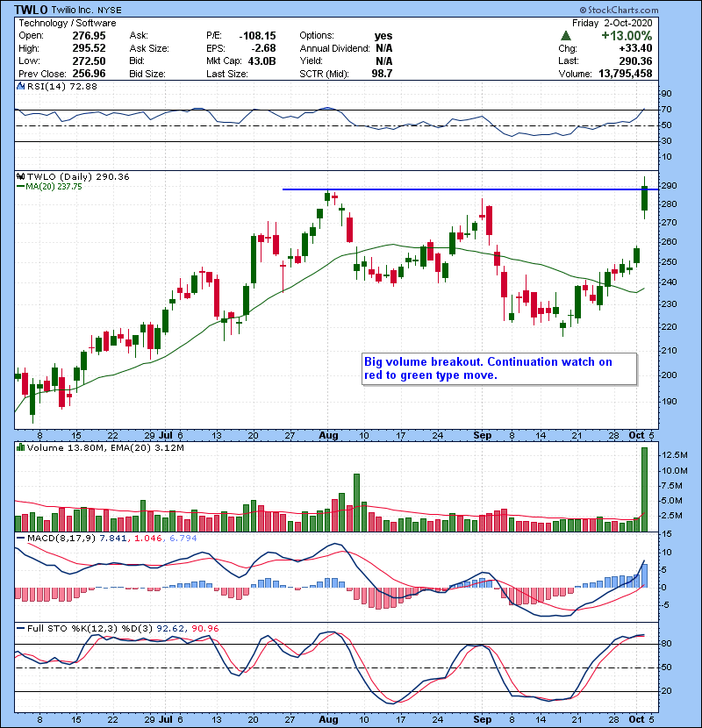Click the SCTR (Mid) value 98.7
The height and width of the screenshot is (728, 702).
click(382, 74)
